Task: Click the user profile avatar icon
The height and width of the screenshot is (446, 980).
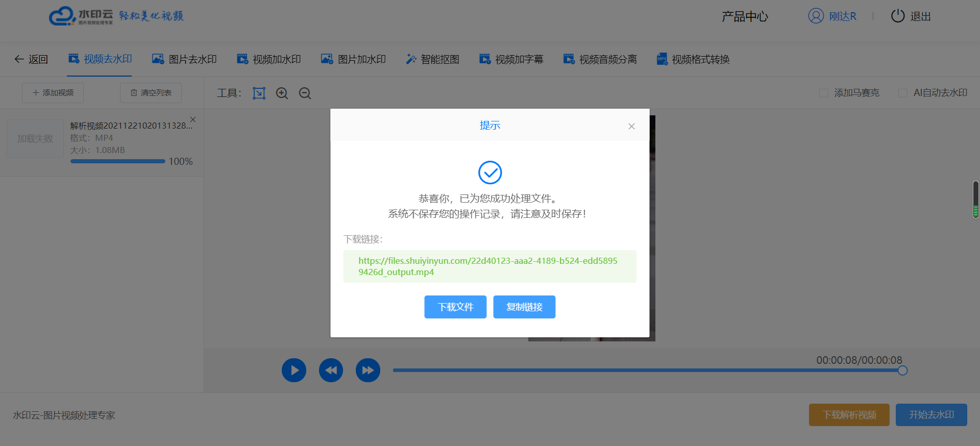Action: pyautogui.click(x=816, y=16)
